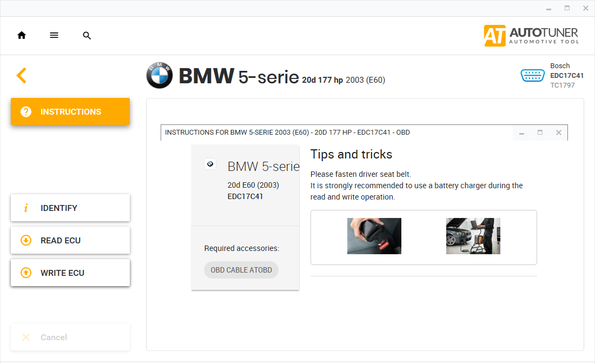Click the orange back arrow
The image size is (595, 364).
click(22, 75)
